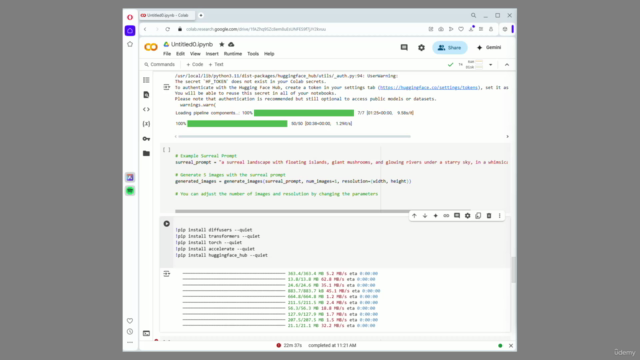Open notebook comments panel in header
Screen dimensions: 640x360
404,47
